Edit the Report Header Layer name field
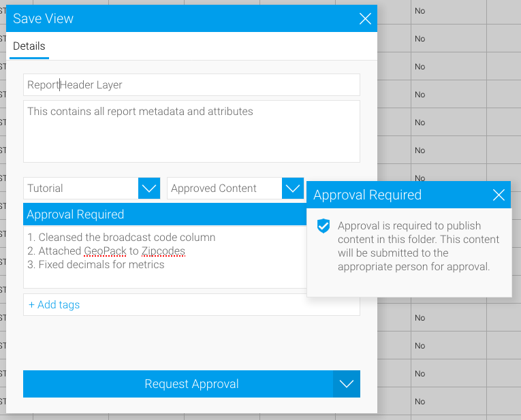 191,84
